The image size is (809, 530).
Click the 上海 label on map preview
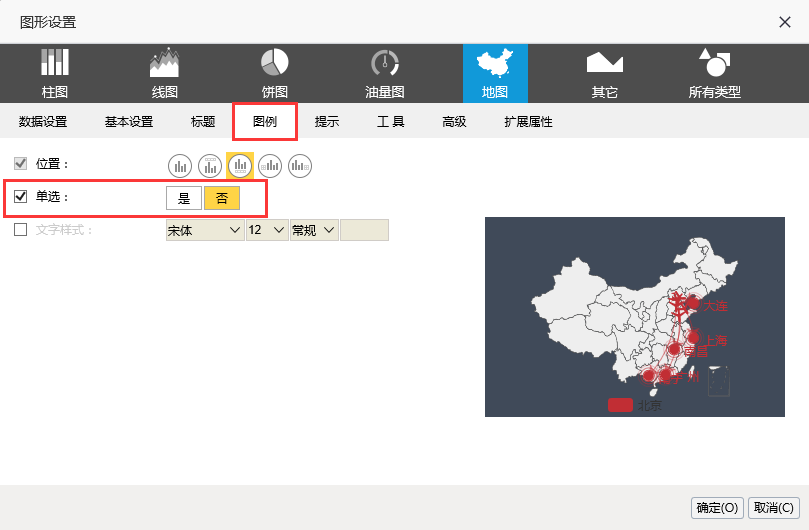pos(716,341)
